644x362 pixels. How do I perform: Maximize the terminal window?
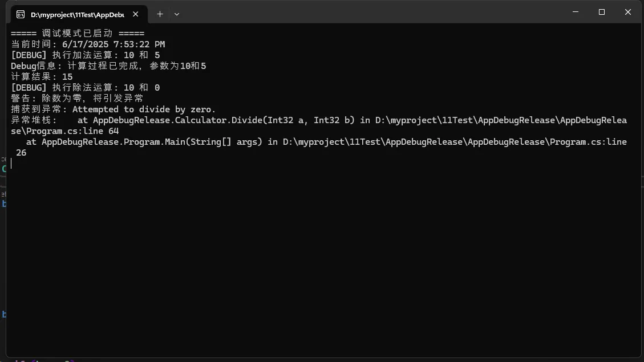tap(601, 12)
